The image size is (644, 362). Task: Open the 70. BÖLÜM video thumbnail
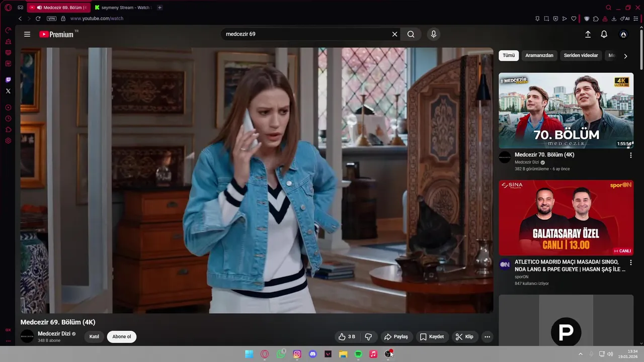(566, 111)
